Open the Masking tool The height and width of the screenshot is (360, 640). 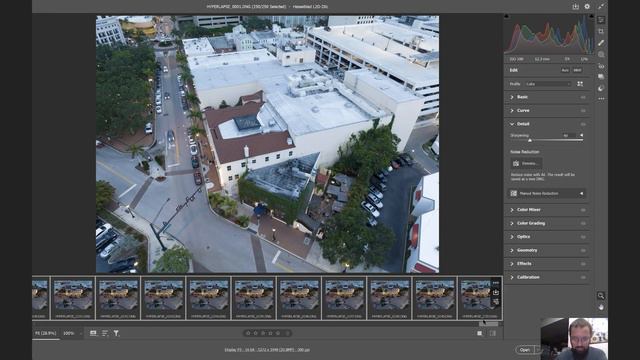point(601,54)
